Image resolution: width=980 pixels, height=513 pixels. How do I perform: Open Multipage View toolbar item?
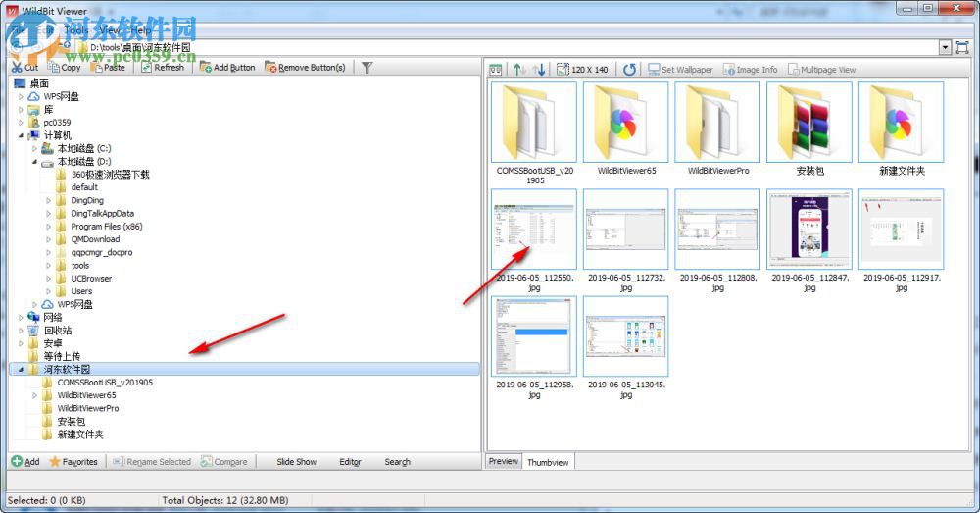[x=821, y=70]
